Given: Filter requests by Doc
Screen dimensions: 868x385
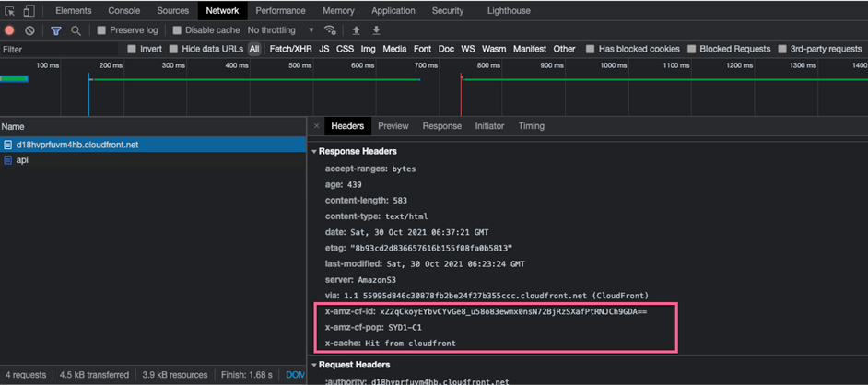Looking at the screenshot, I should [447, 49].
